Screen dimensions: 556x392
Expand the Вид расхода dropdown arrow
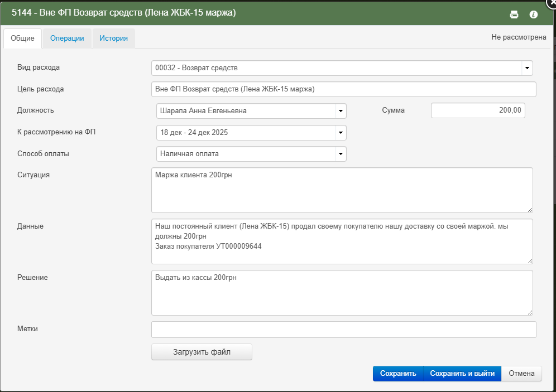click(526, 68)
